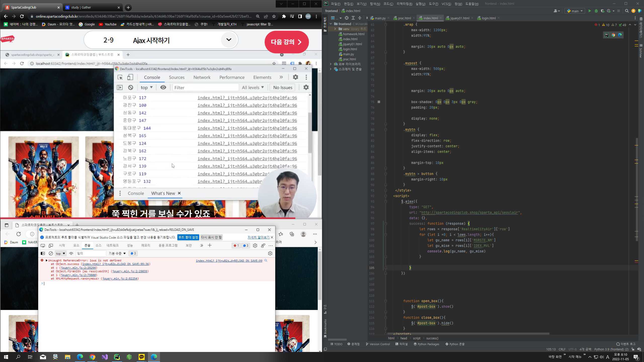Viewport: 644px width, 362px height.
Task: Open top context dropdown in Edge DevTools
Action: coord(60,253)
